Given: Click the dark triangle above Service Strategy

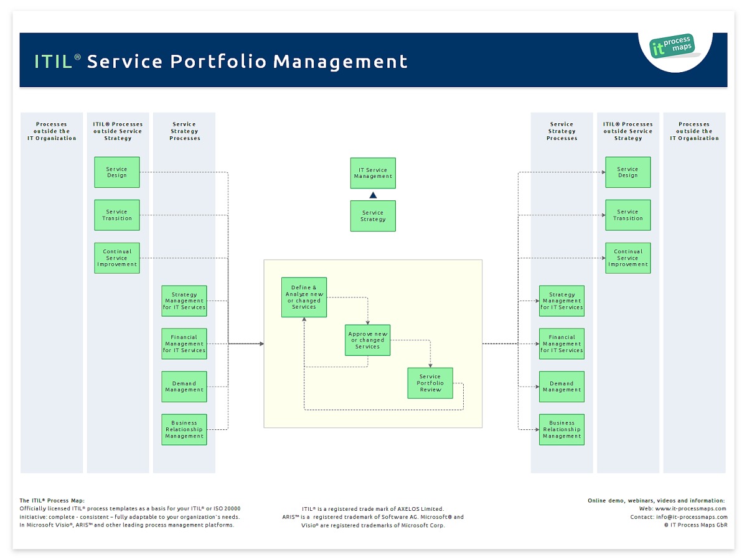Looking at the screenshot, I should point(373,195).
